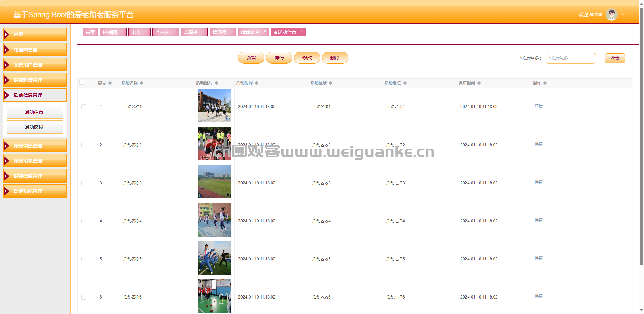644x314 pixels.
Task: Sort by 序号 column sort arrows
Action: pos(110,83)
